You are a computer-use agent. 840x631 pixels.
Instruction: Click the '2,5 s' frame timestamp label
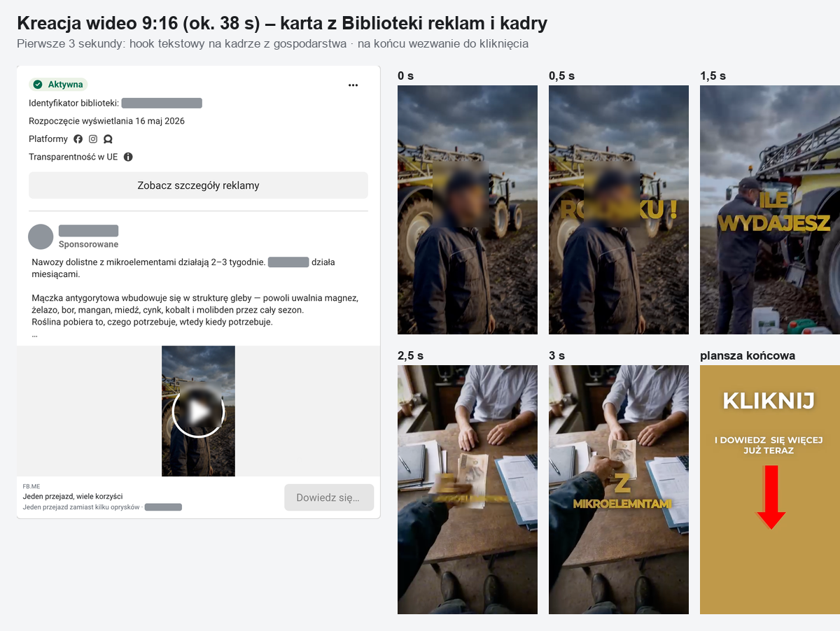tap(410, 355)
